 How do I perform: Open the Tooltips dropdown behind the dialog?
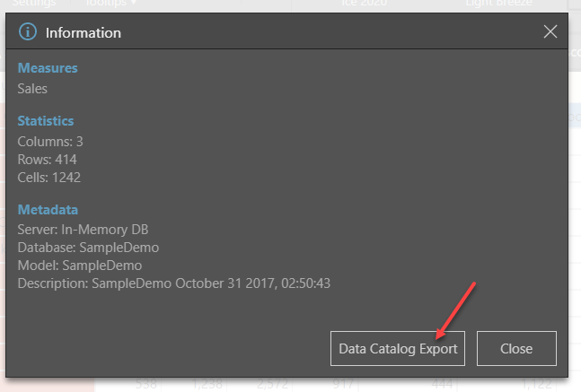click(111, 4)
